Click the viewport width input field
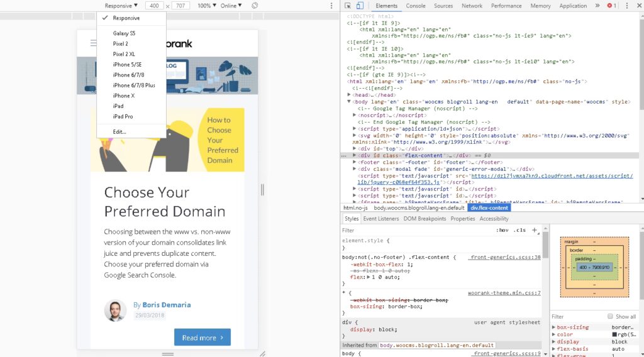 point(154,6)
